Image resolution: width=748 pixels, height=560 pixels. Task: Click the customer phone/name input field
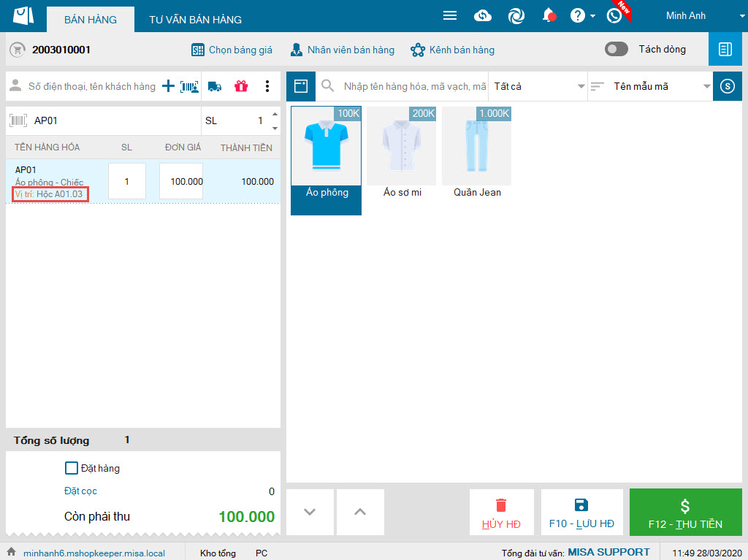[x=91, y=86]
